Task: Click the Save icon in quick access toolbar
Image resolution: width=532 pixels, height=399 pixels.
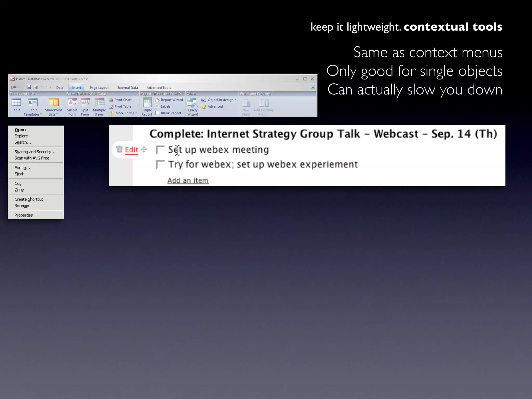Action: click(x=29, y=87)
